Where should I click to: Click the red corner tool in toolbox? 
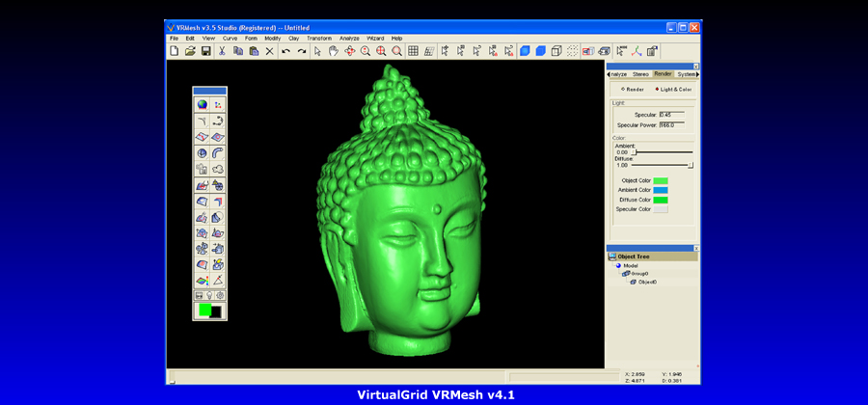point(218,202)
